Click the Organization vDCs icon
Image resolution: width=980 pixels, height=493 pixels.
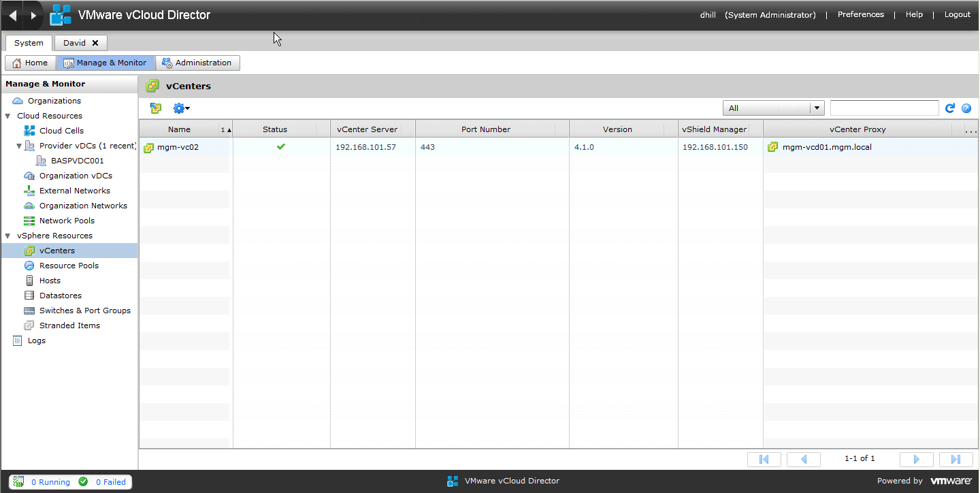pyautogui.click(x=29, y=176)
